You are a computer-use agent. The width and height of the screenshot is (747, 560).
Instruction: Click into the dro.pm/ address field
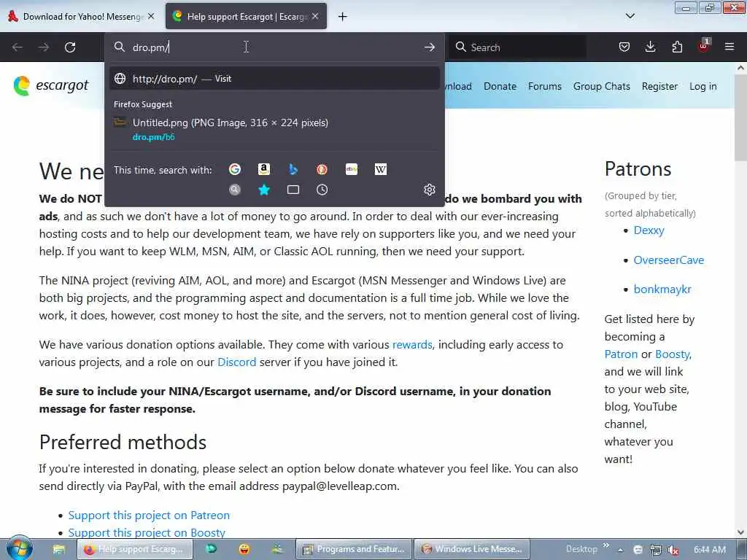coord(274,47)
